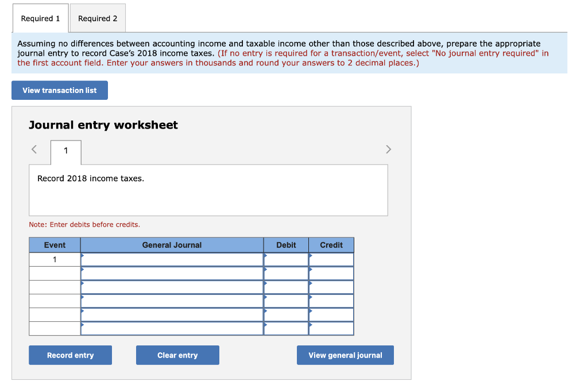Screen dimensions: 588x381
Task: Click Record entry button
Action: [x=71, y=355]
